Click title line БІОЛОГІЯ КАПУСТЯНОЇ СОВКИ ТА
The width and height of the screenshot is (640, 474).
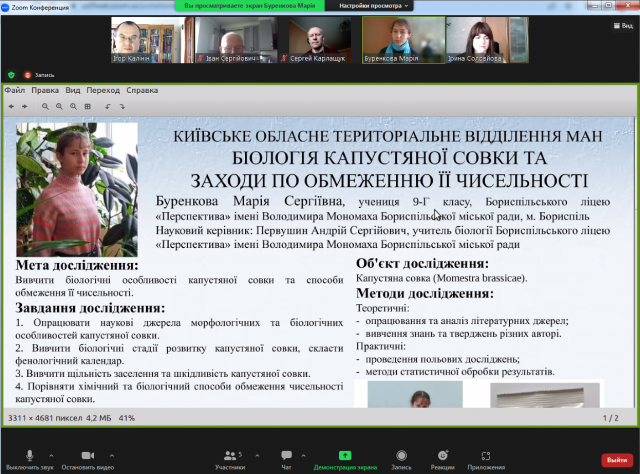tap(389, 158)
